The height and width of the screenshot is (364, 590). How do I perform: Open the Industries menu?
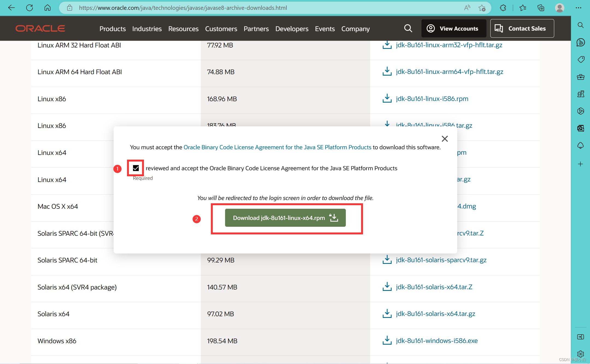147,29
